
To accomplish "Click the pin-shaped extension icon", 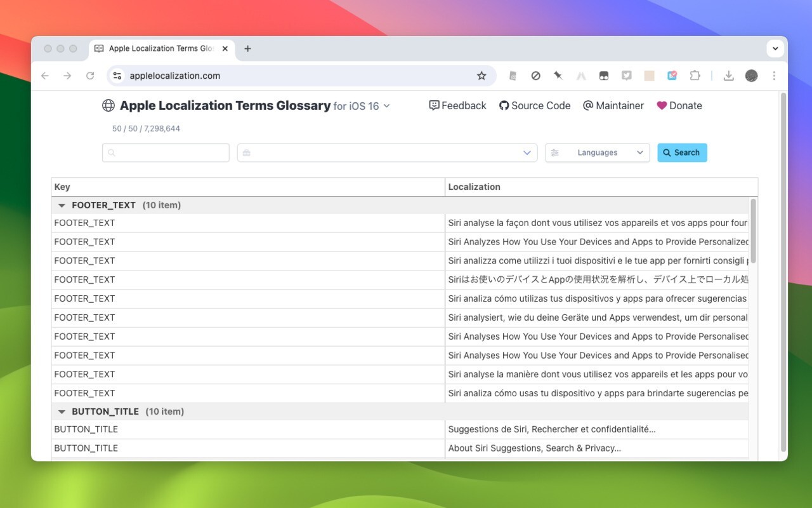I will pyautogui.click(x=558, y=75).
